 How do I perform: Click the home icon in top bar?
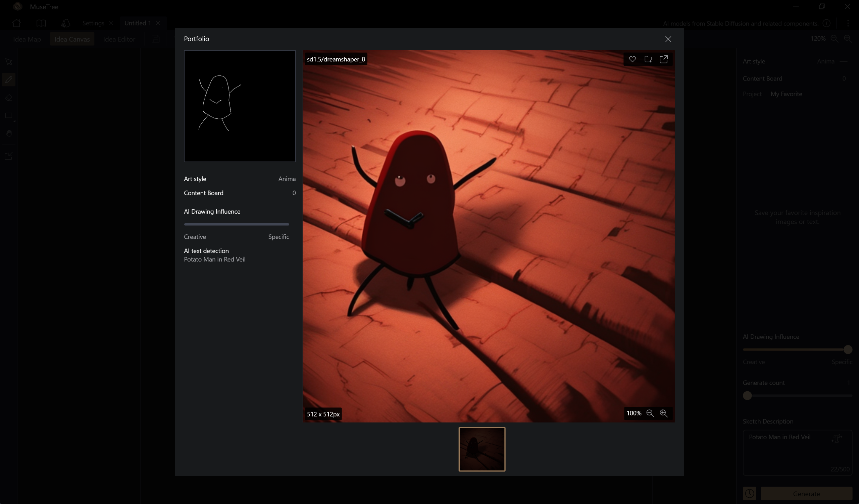pyautogui.click(x=16, y=23)
